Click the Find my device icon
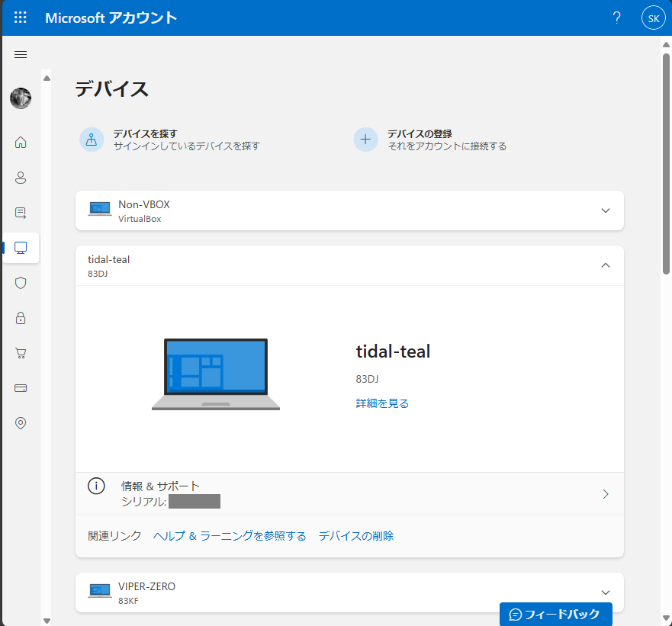The height and width of the screenshot is (626, 672). click(x=92, y=140)
